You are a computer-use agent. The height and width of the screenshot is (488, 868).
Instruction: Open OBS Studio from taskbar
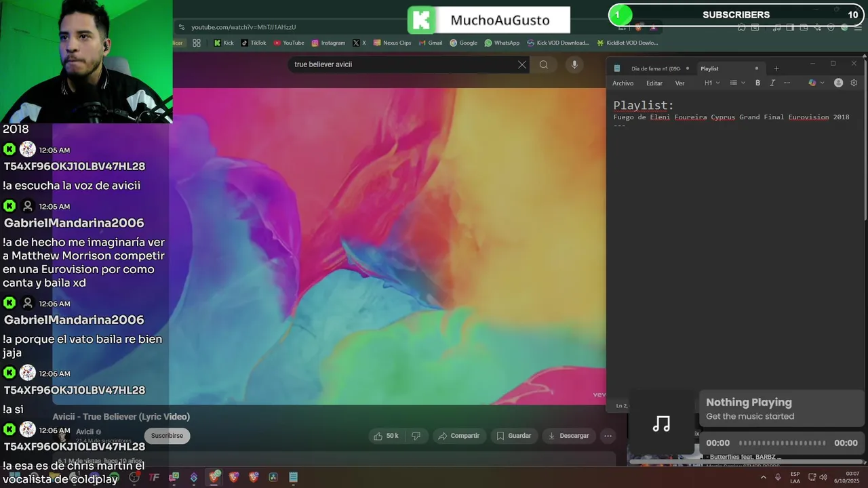pos(134,477)
